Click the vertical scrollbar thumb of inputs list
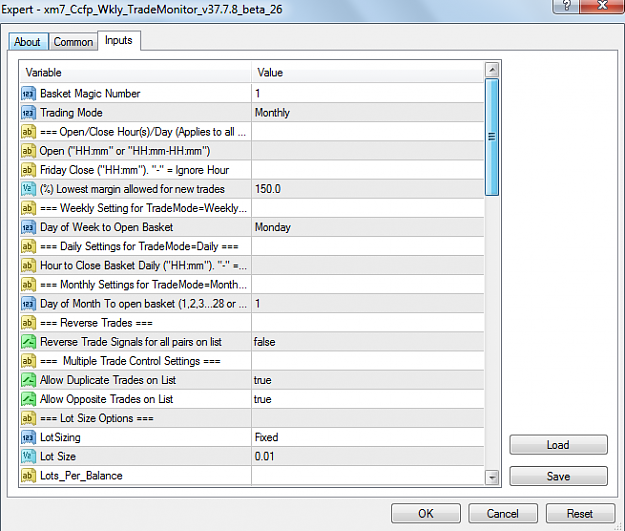The image size is (625, 531). pyautogui.click(x=492, y=137)
